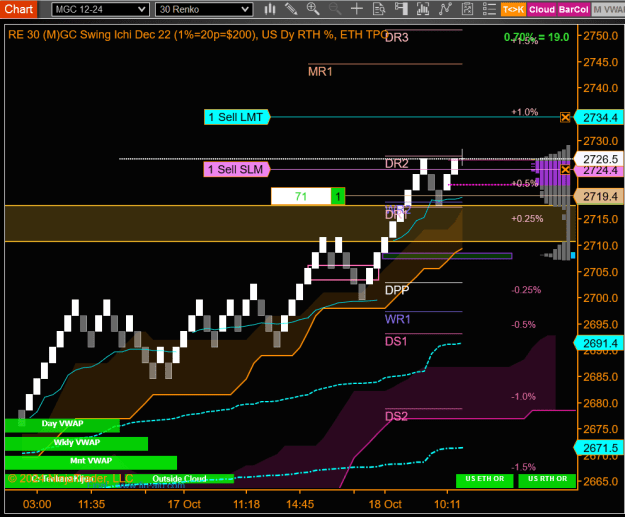This screenshot has height=517, width=625.
Task: Open the 30 Renko interval dropdown
Action: tap(204, 9)
